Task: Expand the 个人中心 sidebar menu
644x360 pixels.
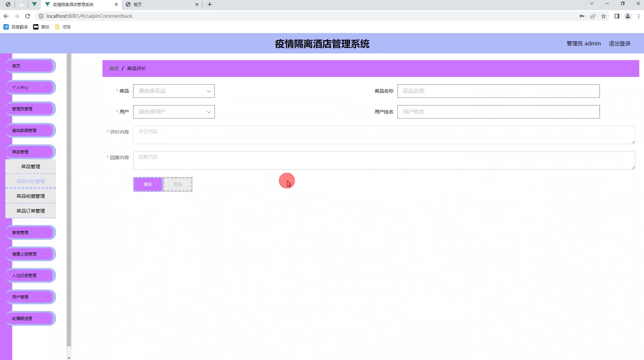Action: pos(30,87)
